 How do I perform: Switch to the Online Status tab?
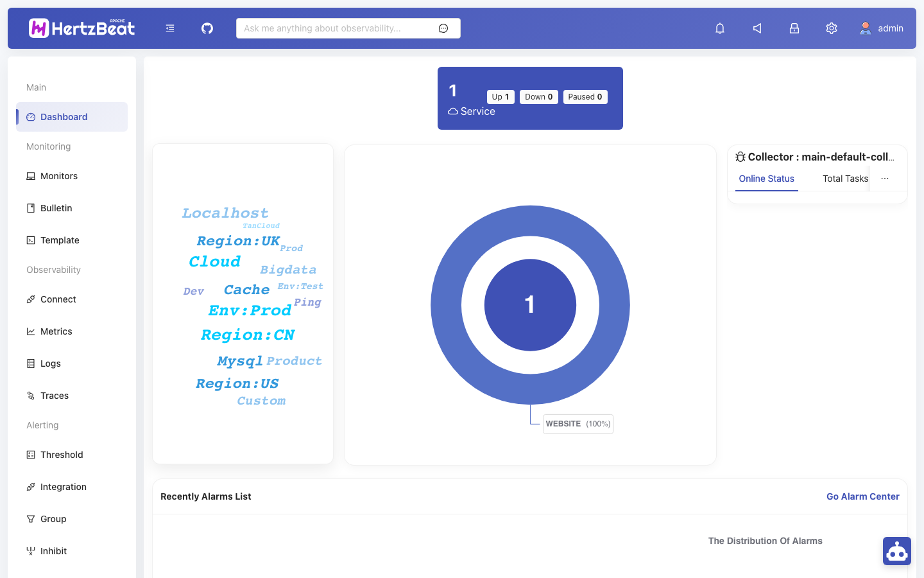tap(767, 179)
